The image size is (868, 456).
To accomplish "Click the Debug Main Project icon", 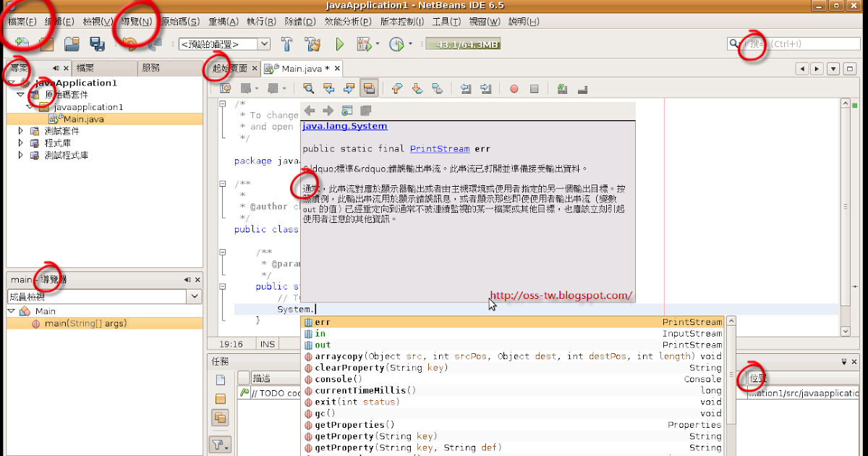I will coord(364,44).
